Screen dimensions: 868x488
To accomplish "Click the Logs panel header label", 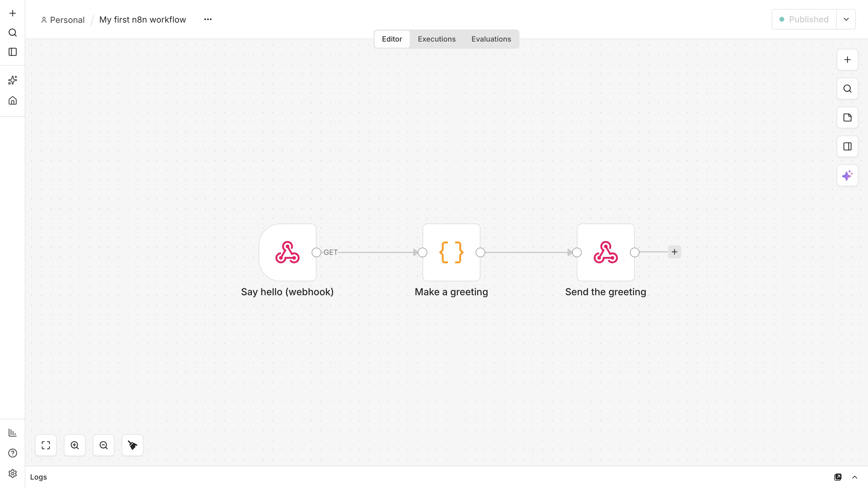I will click(38, 477).
